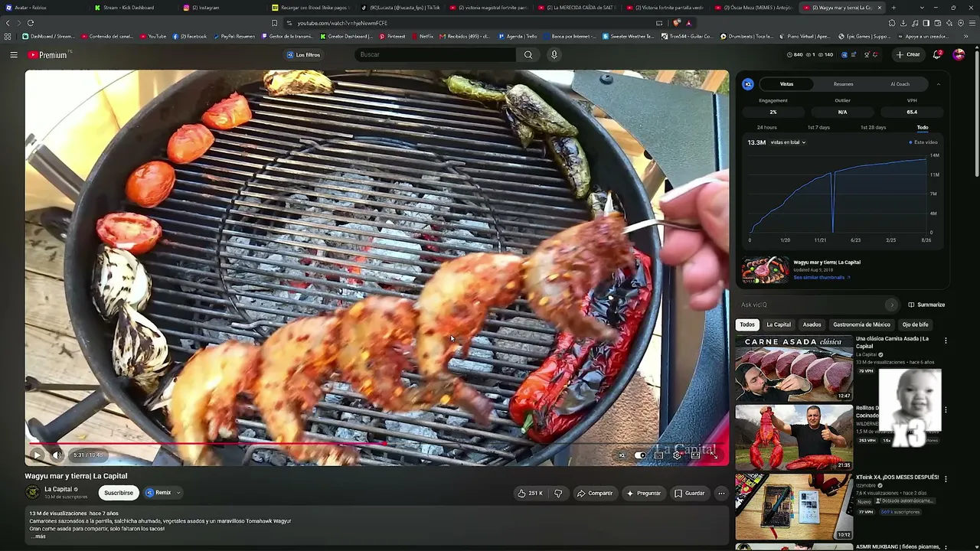
Task: Toggle subtitles in the video player
Action: tap(658, 455)
